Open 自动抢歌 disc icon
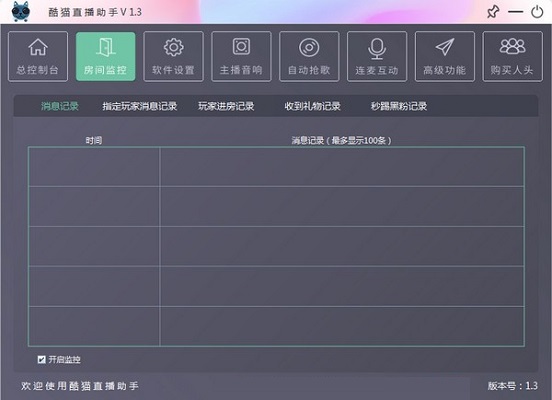 coord(309,48)
